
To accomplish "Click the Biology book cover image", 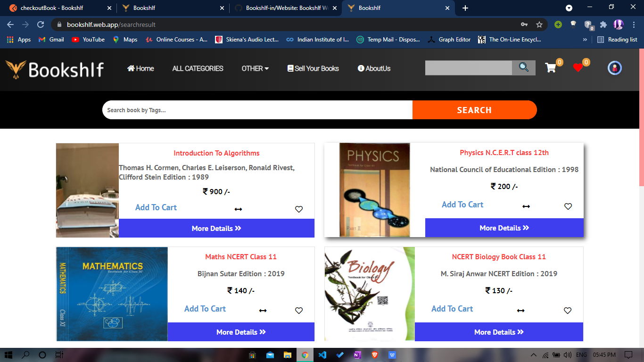I will [370, 294].
